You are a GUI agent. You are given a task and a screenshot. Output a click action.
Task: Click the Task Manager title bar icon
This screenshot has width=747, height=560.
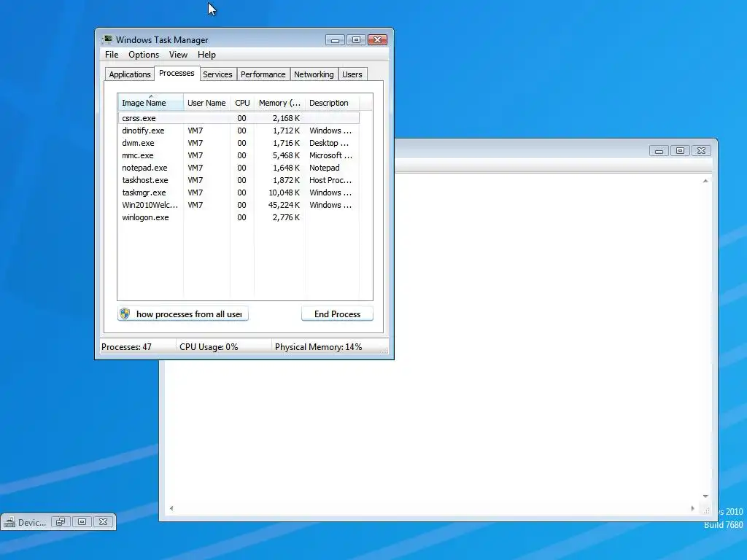coord(107,39)
